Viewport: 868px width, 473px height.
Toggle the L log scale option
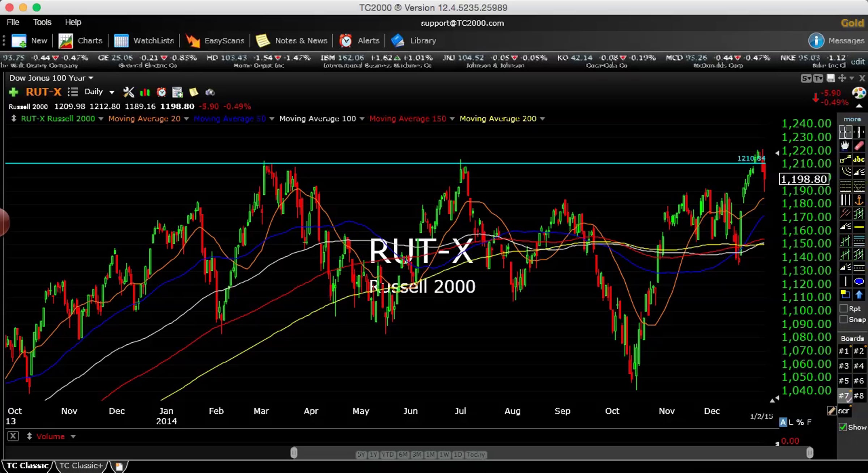tap(791, 422)
